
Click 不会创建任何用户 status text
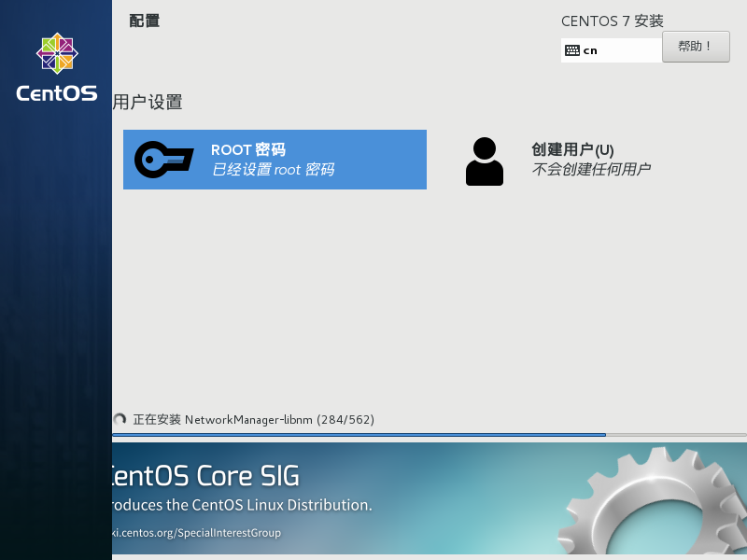pyautogui.click(x=591, y=169)
